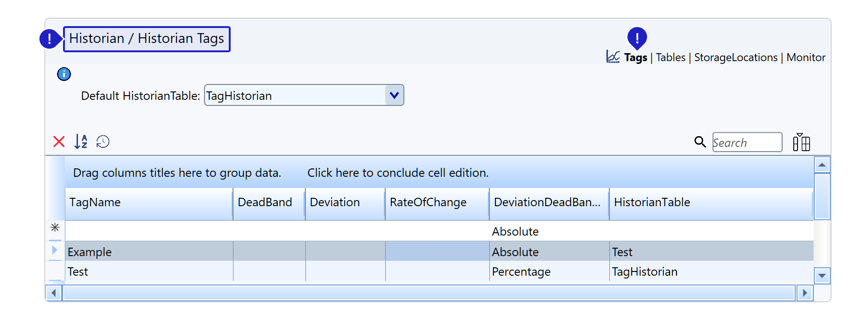This screenshot has width=868, height=320.
Task: Open the column chooser icon
Action: (801, 142)
